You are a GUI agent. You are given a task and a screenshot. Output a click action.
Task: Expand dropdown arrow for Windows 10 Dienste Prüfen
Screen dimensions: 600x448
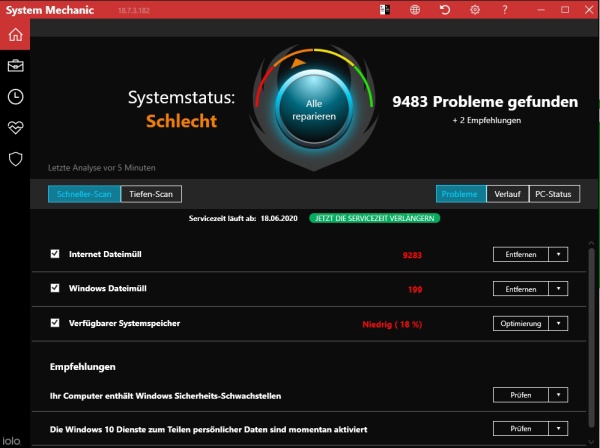point(558,428)
